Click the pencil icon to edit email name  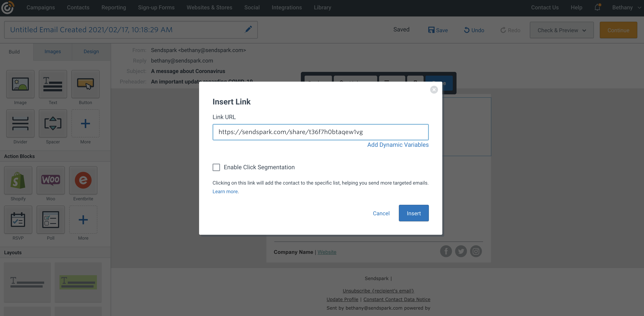tap(248, 29)
